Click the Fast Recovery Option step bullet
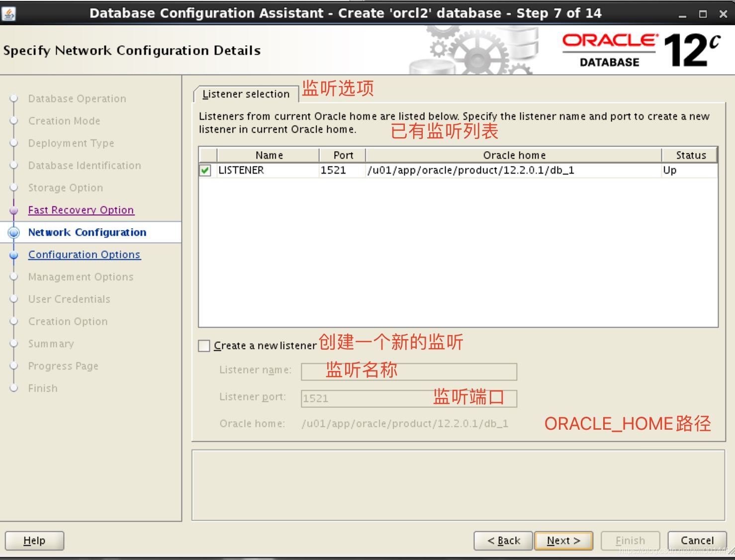 tap(14, 210)
